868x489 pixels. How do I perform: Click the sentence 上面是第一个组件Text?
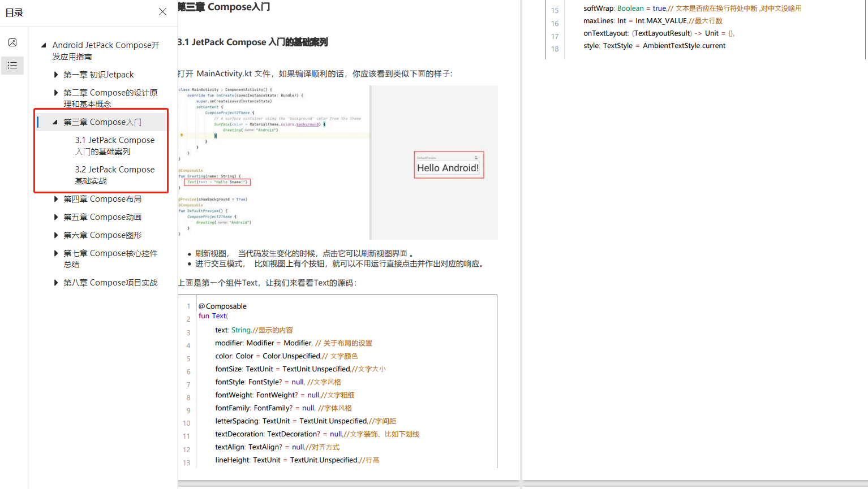click(268, 283)
